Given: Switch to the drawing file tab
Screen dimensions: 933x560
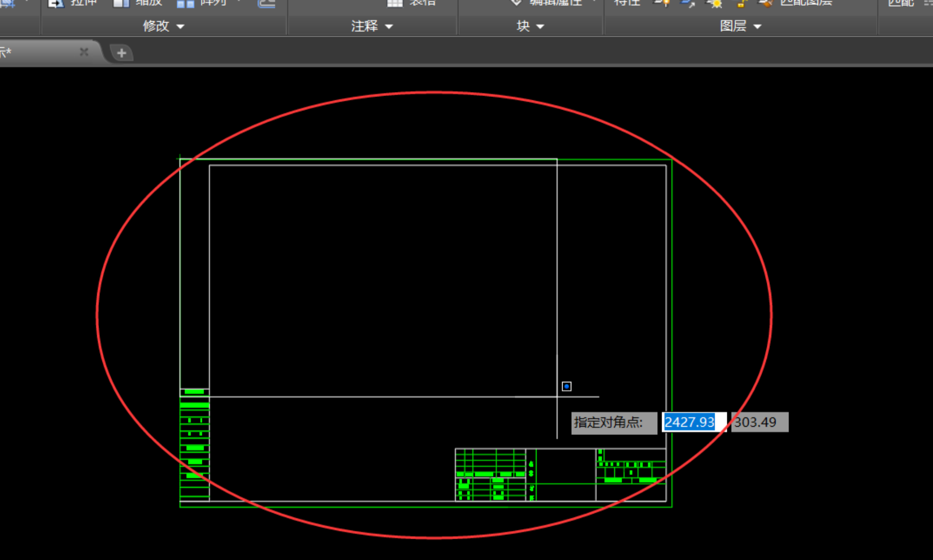Looking at the screenshot, I should point(39,52).
